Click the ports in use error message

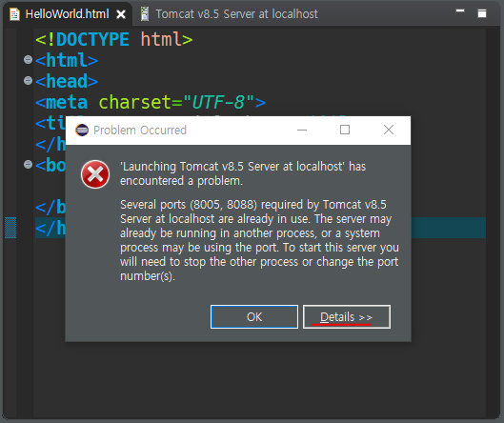coord(259,240)
